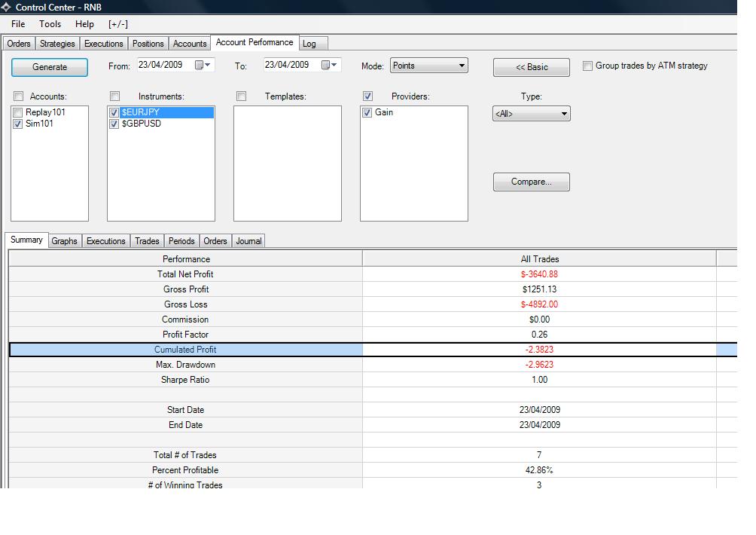756x535 pixels.
Task: Select Sim101 in the Accounts list
Action: coord(39,124)
